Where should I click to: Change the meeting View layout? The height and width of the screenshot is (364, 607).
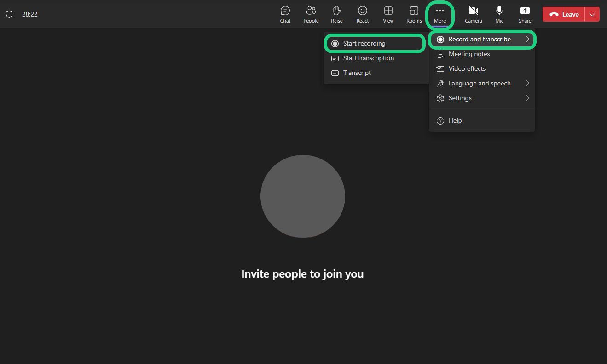coord(388,14)
